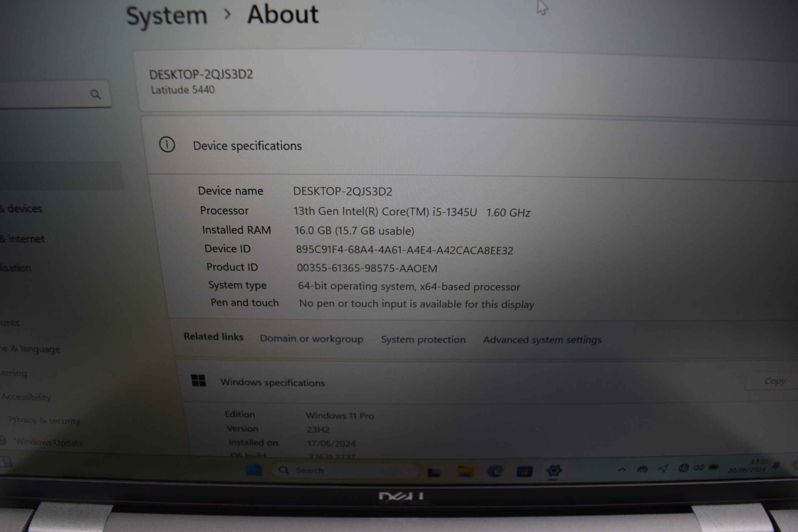Collapse the Device specifications section header
The width and height of the screenshot is (798, 532).
coord(472,146)
